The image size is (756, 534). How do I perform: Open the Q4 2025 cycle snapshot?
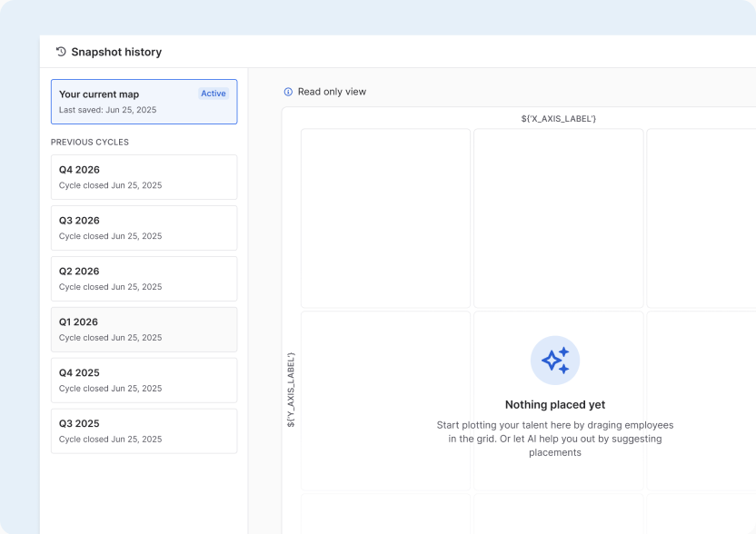pyautogui.click(x=144, y=381)
